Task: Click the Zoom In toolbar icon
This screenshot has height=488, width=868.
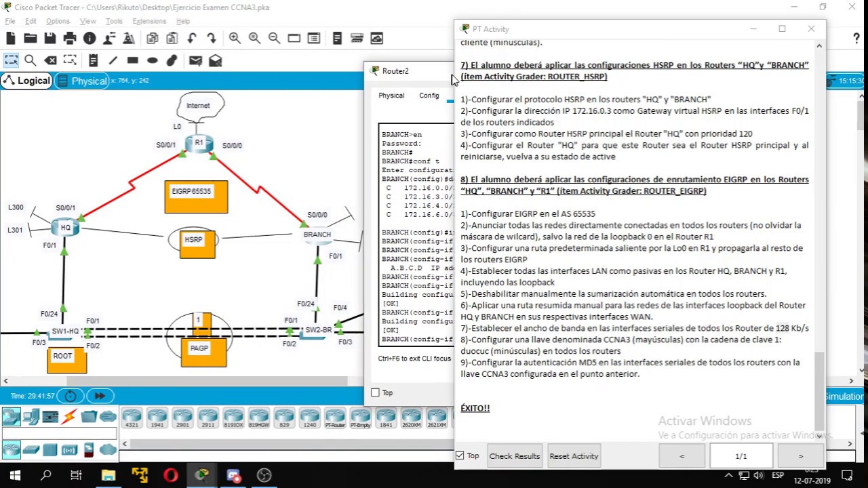Action: coord(235,38)
